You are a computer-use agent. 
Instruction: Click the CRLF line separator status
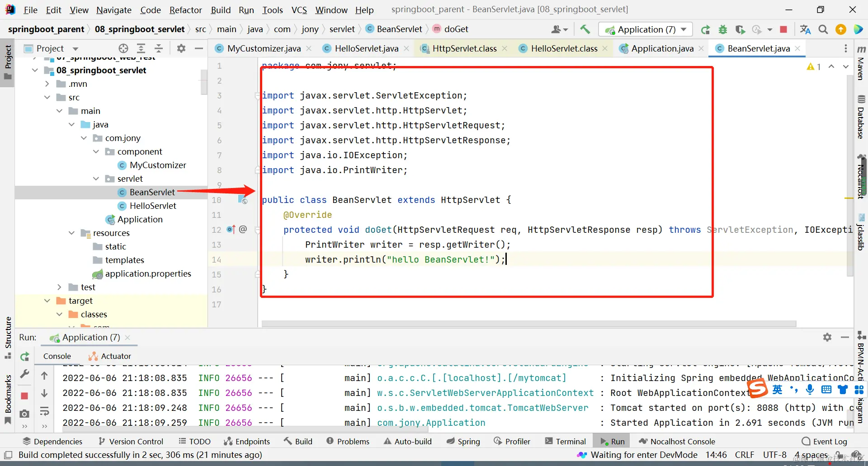744,455
